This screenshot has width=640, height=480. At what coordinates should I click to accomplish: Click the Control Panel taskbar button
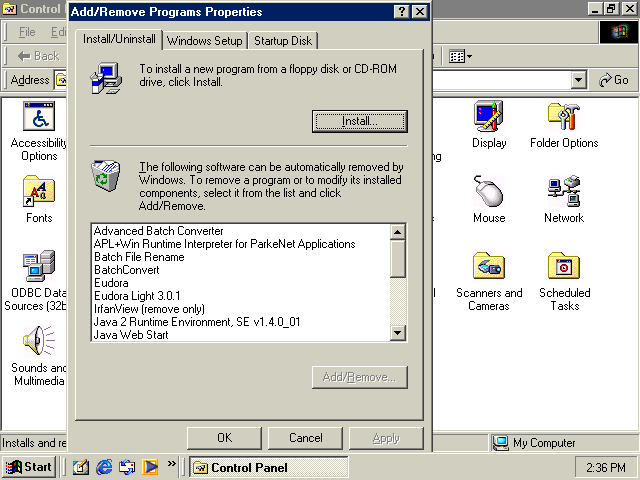pyautogui.click(x=269, y=467)
